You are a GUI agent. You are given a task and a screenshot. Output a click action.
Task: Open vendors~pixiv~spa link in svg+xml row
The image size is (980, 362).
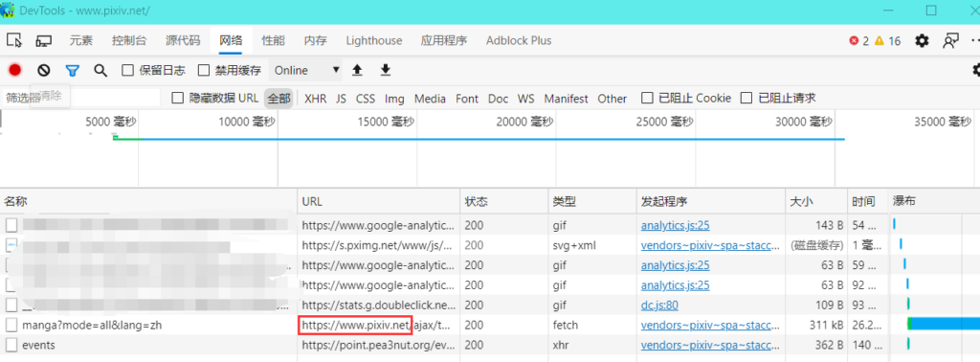point(711,245)
